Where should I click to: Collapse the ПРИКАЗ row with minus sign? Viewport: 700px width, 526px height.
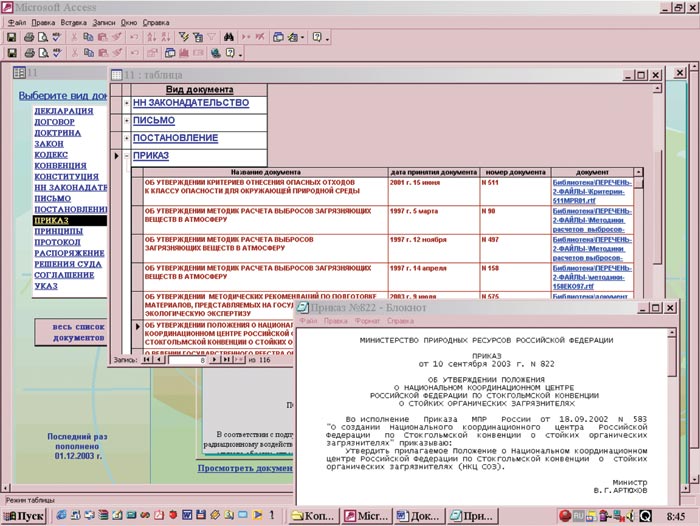coord(126,156)
